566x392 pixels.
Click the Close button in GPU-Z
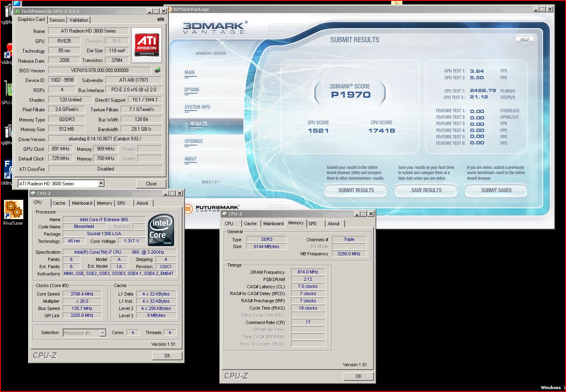click(x=151, y=184)
